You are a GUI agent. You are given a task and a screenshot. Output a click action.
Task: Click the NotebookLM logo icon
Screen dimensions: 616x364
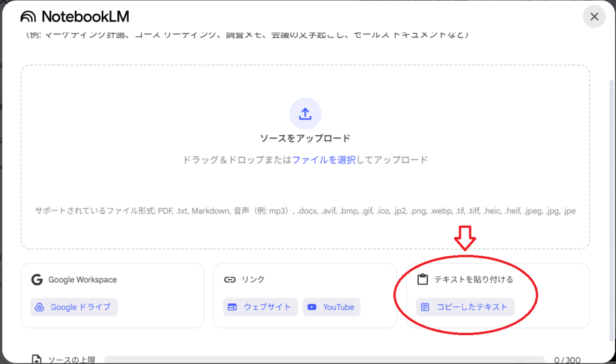(28, 16)
